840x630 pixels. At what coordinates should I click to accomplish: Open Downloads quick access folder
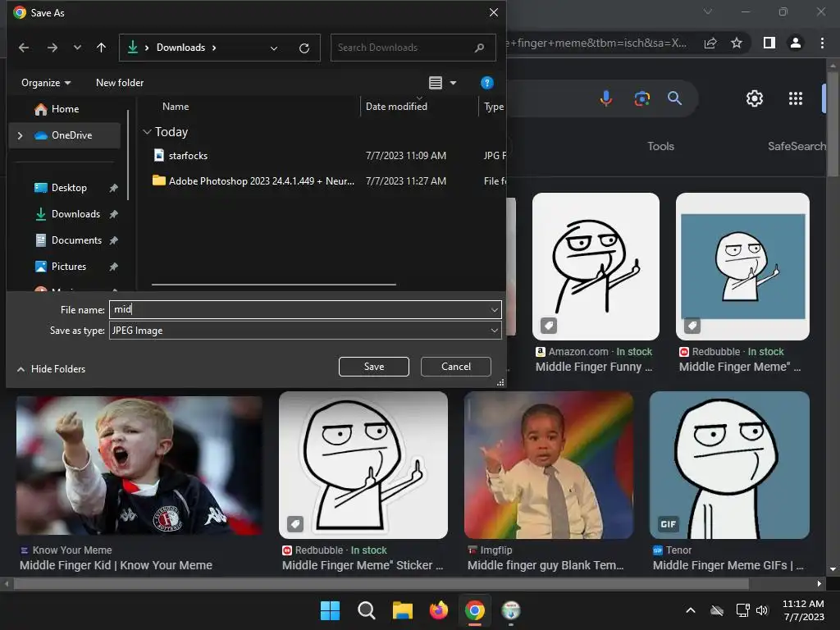[x=75, y=214]
